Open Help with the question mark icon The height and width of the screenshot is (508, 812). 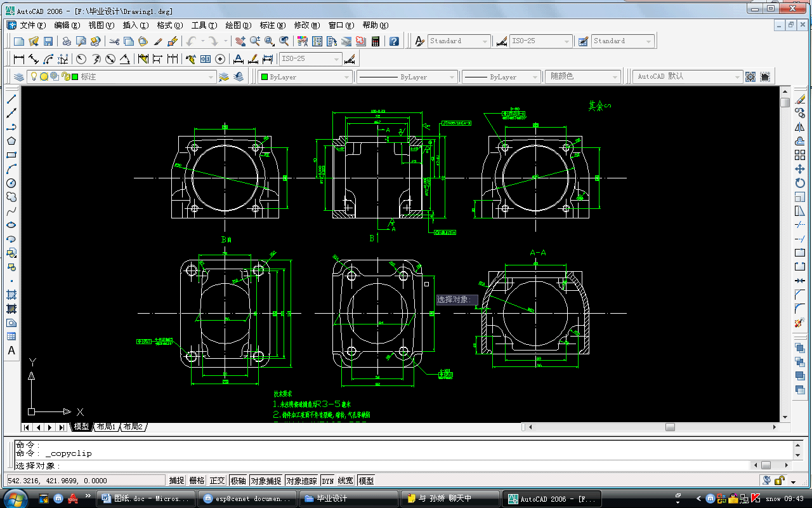[x=394, y=41]
